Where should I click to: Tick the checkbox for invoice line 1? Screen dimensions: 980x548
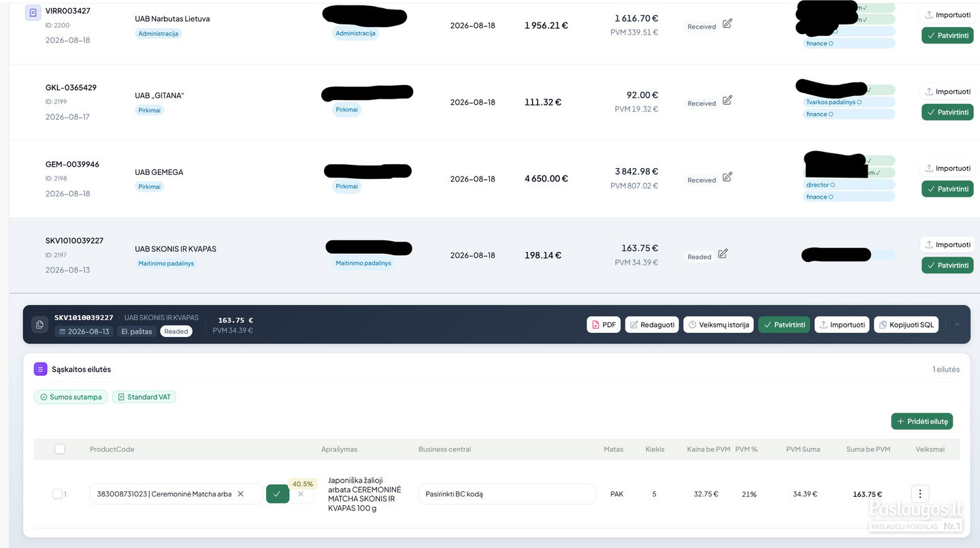click(x=57, y=494)
